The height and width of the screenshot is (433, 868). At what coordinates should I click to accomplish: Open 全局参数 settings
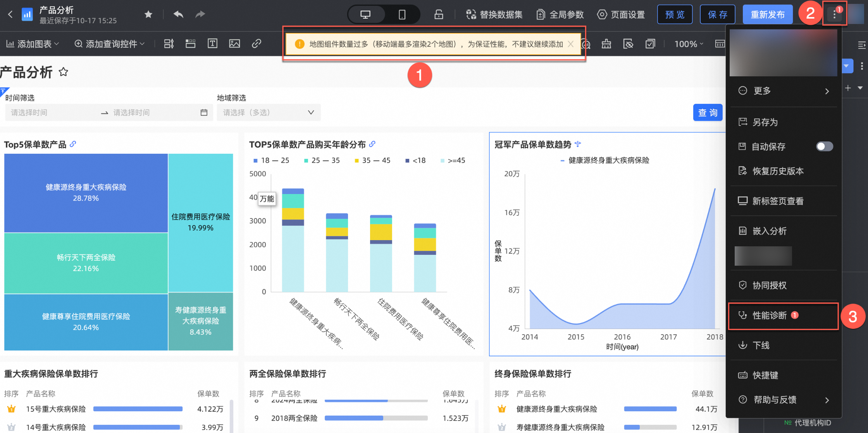560,15
